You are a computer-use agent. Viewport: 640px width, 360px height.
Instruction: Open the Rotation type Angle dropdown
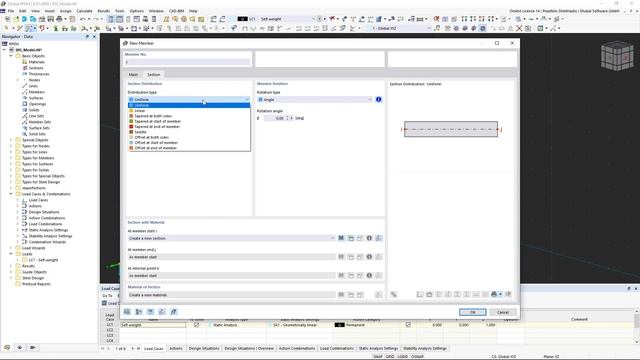[315, 100]
